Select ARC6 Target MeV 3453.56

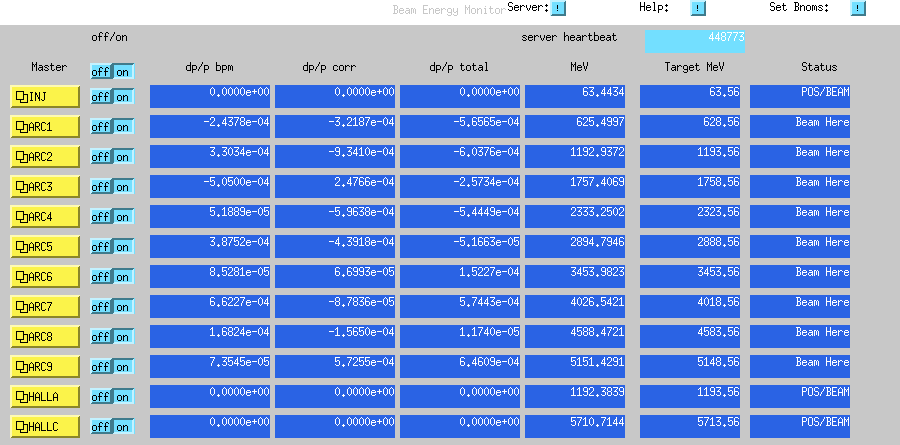tap(690, 276)
